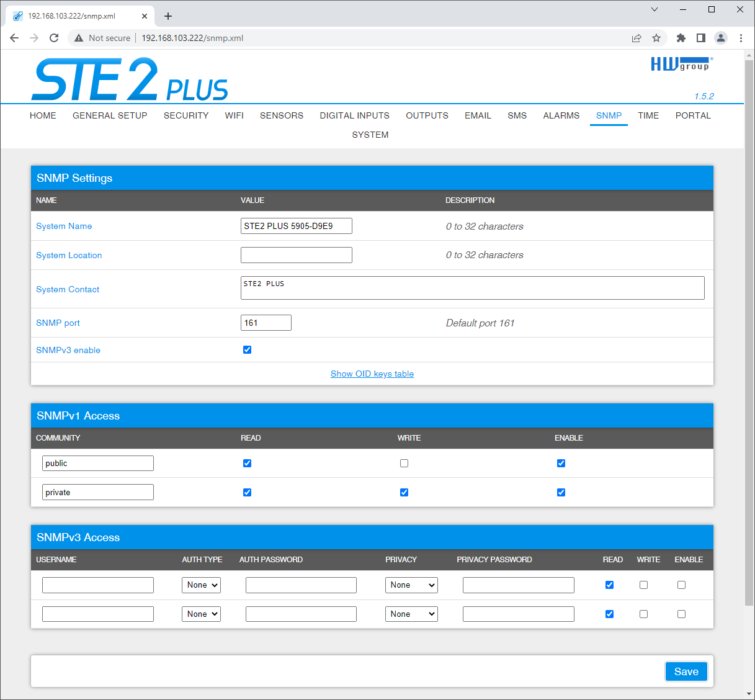The height and width of the screenshot is (700, 755).
Task: Expand Privacy dropdown for first SNMPv3 user
Action: 411,585
